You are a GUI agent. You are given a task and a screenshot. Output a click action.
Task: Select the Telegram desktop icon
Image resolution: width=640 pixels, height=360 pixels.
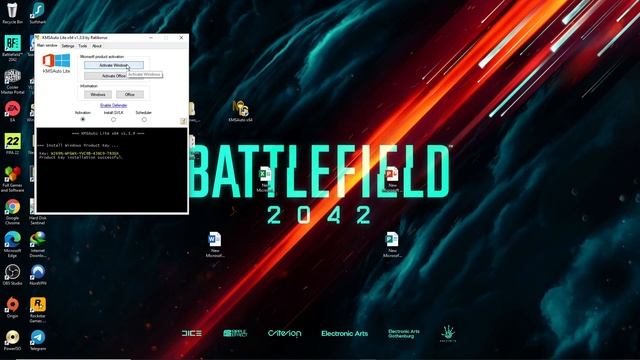[x=38, y=340]
